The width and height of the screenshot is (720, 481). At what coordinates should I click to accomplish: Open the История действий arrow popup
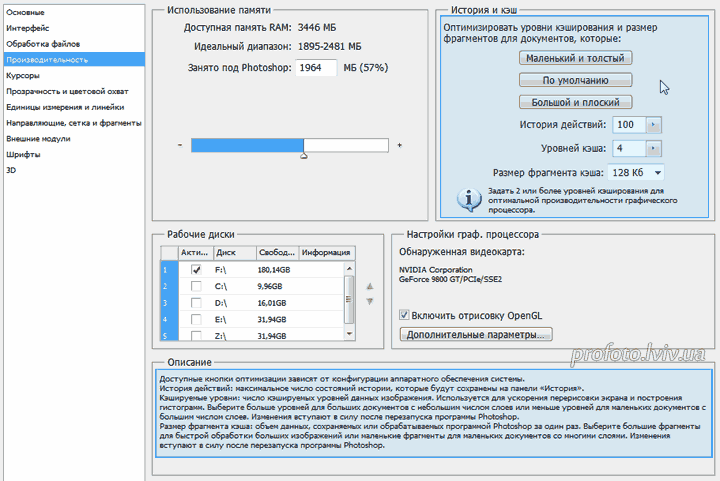point(653,125)
